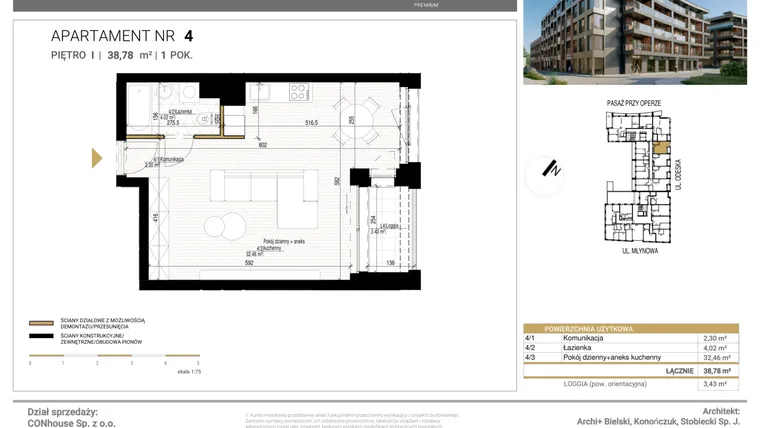Click the '416' dimension on the plan
Viewport: 760px width, 428px height.
click(x=156, y=218)
